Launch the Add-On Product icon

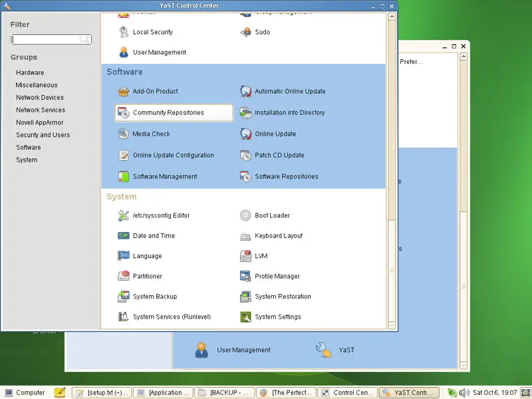[124, 91]
